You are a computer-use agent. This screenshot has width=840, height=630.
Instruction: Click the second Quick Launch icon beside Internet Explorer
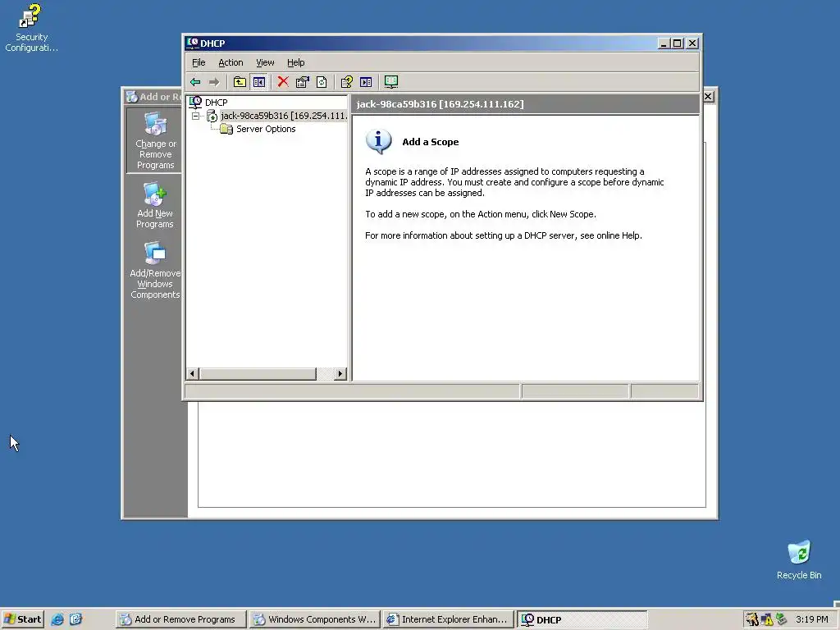point(75,619)
